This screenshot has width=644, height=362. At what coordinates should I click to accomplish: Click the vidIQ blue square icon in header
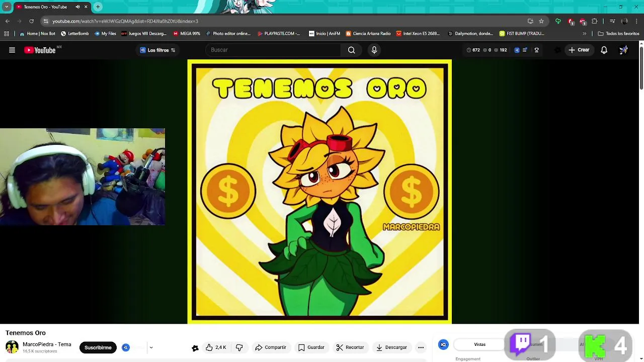(x=517, y=50)
